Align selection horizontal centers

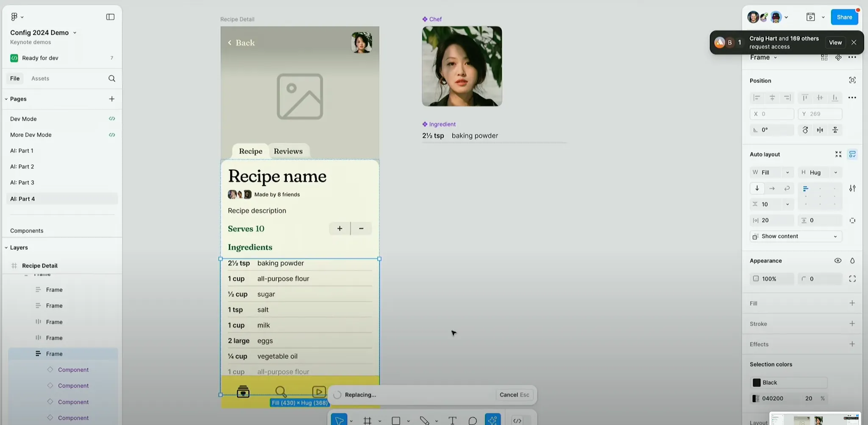(772, 98)
